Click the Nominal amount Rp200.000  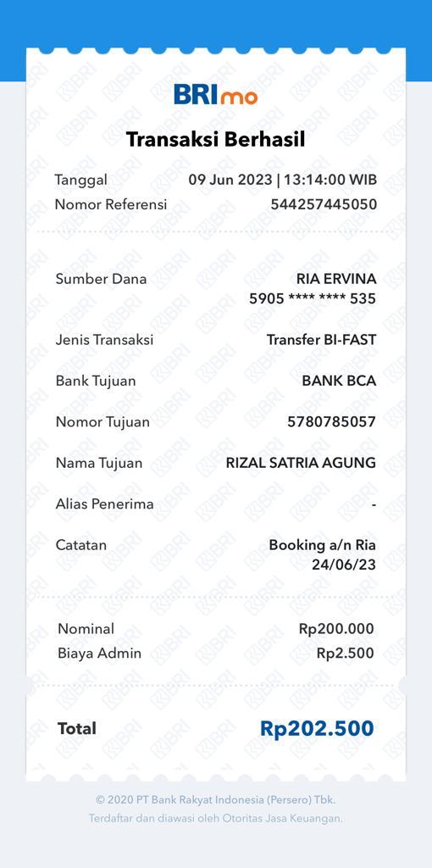[336, 629]
